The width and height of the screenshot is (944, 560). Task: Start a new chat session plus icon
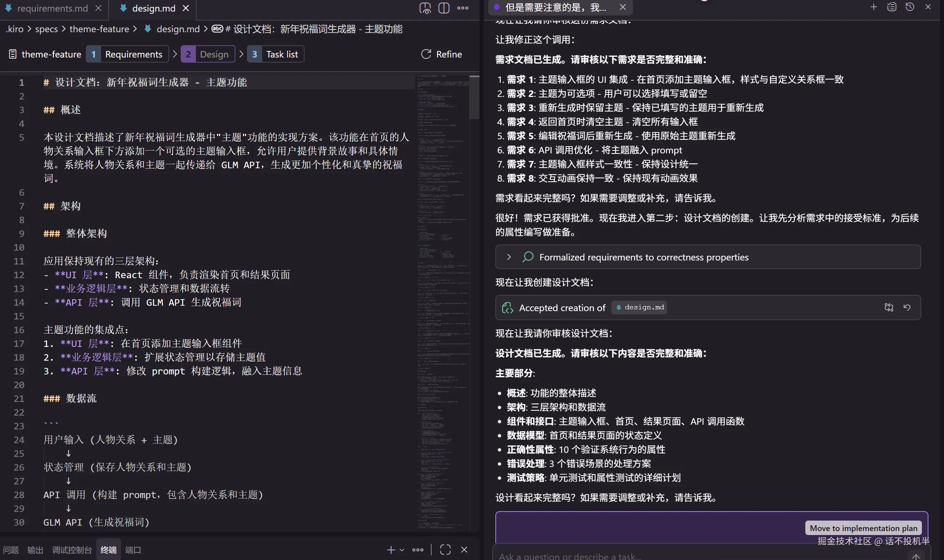tap(873, 7)
